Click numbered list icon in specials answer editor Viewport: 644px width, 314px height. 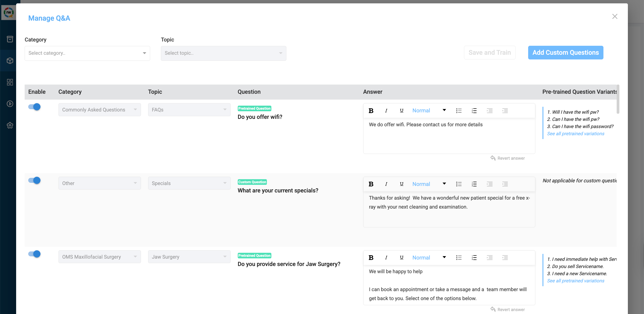474,184
